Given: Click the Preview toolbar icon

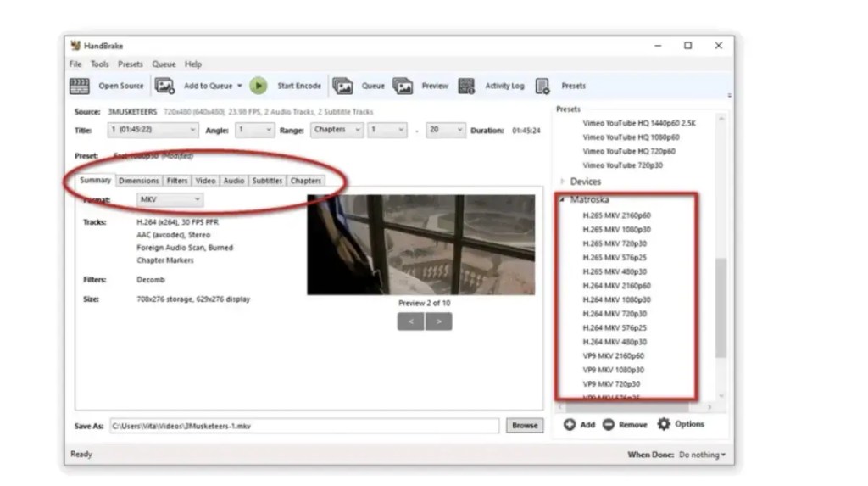Looking at the screenshot, I should (403, 86).
